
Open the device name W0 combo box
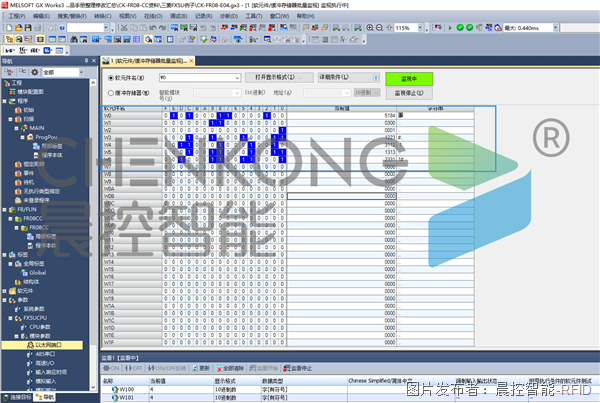[200, 76]
